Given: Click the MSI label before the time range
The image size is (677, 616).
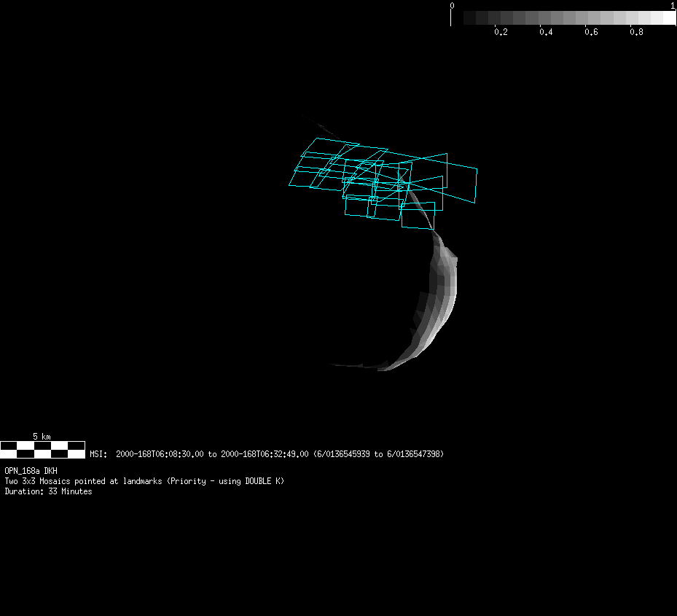Looking at the screenshot, I should point(98,454).
